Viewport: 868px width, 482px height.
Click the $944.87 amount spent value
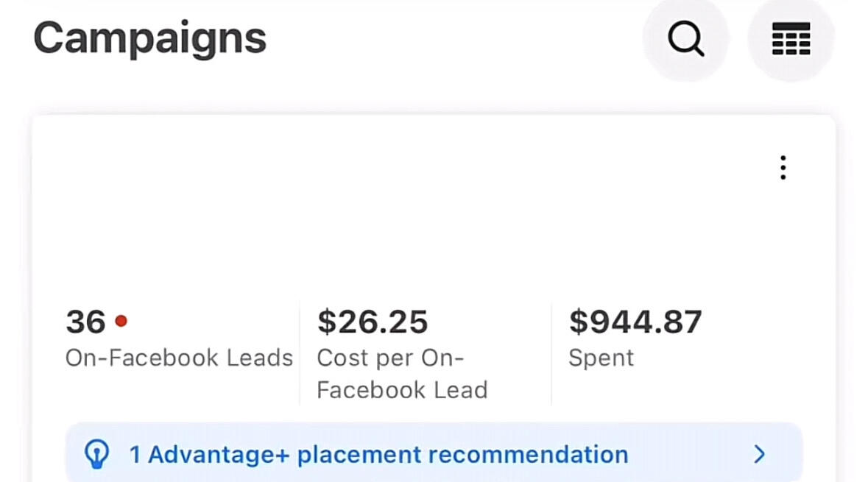(x=635, y=322)
